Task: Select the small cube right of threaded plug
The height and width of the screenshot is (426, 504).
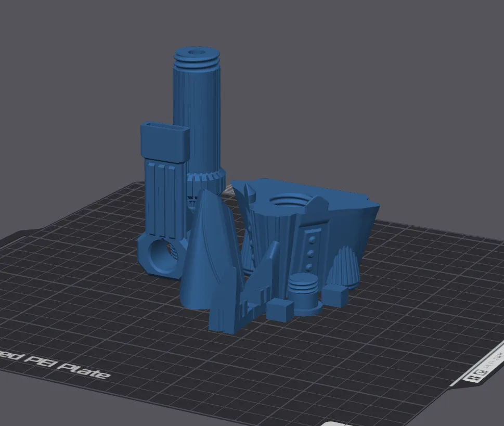Action: pyautogui.click(x=335, y=295)
